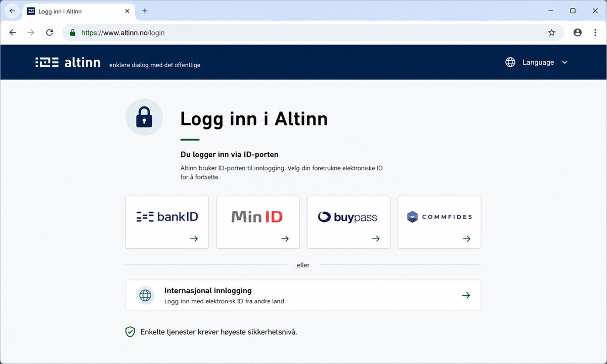Screen dimensions: 607x364
Task: Click the arrow on Internasjonal innlogging row
Action: point(466,295)
